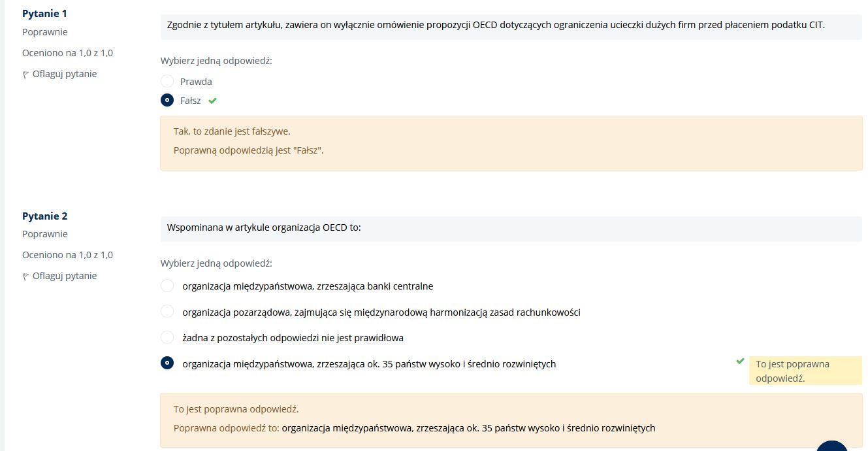Click 'Poprawną odpowiedzią jest "Fałsz".' text

point(249,150)
